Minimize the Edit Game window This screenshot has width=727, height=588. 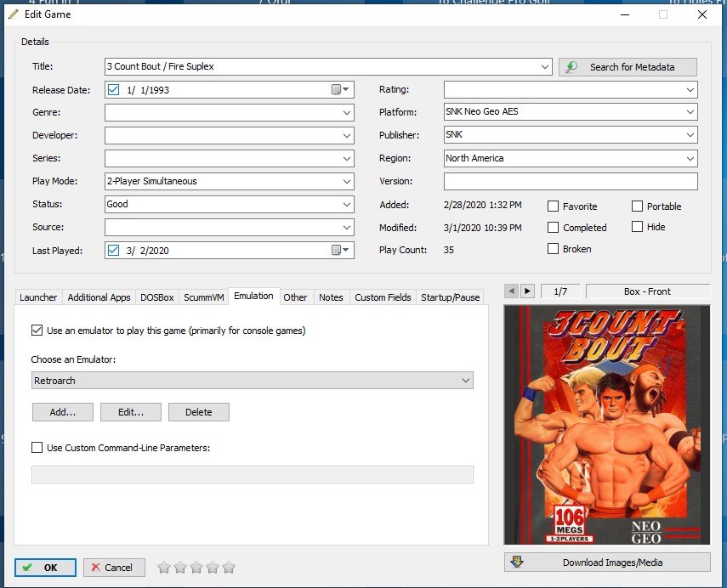625,14
